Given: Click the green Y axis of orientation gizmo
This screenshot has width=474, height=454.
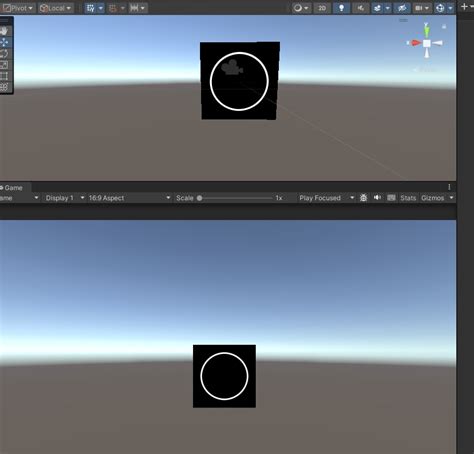Looking at the screenshot, I should pos(427,31).
